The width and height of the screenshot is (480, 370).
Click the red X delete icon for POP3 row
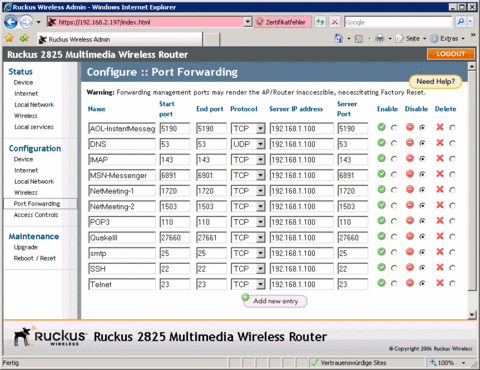440,220
